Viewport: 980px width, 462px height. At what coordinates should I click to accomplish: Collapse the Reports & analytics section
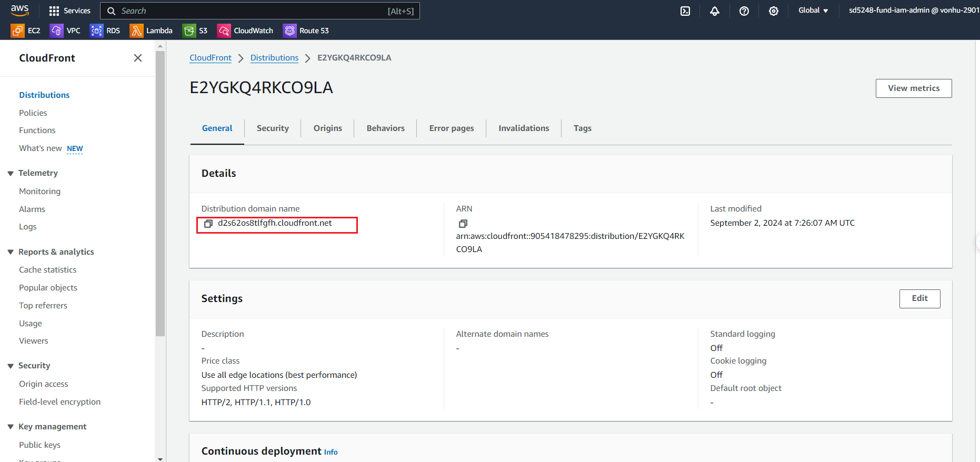[x=11, y=252]
